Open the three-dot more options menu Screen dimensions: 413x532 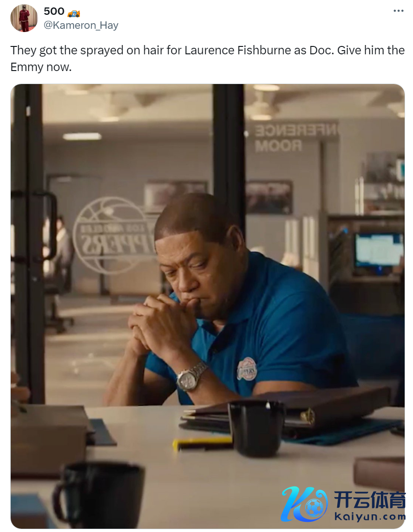click(399, 11)
